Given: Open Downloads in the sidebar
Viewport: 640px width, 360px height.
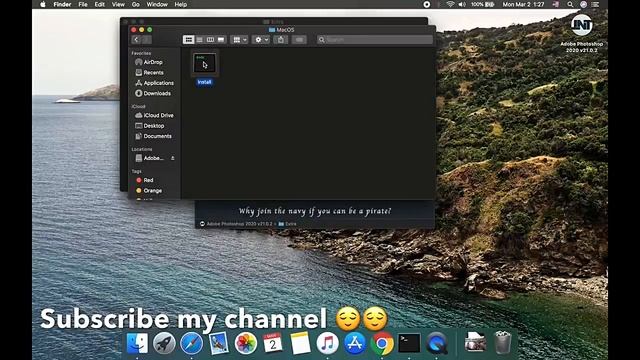Looking at the screenshot, I should tap(154, 93).
